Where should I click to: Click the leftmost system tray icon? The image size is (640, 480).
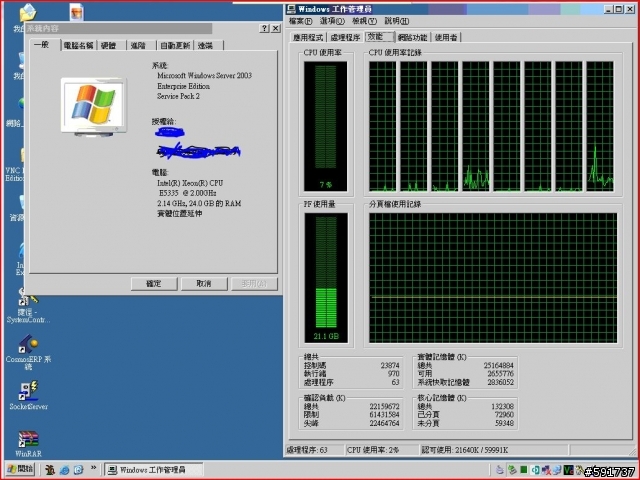point(500,470)
